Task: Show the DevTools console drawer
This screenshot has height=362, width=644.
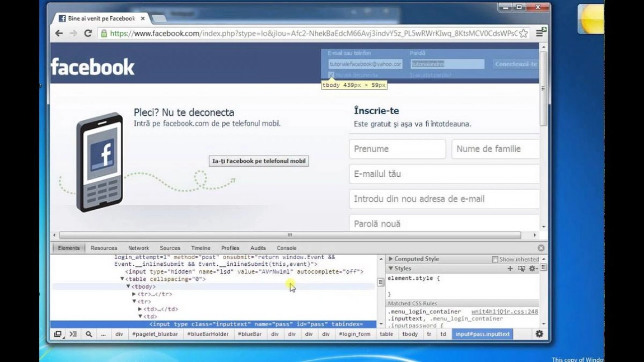Action: [x=73, y=334]
